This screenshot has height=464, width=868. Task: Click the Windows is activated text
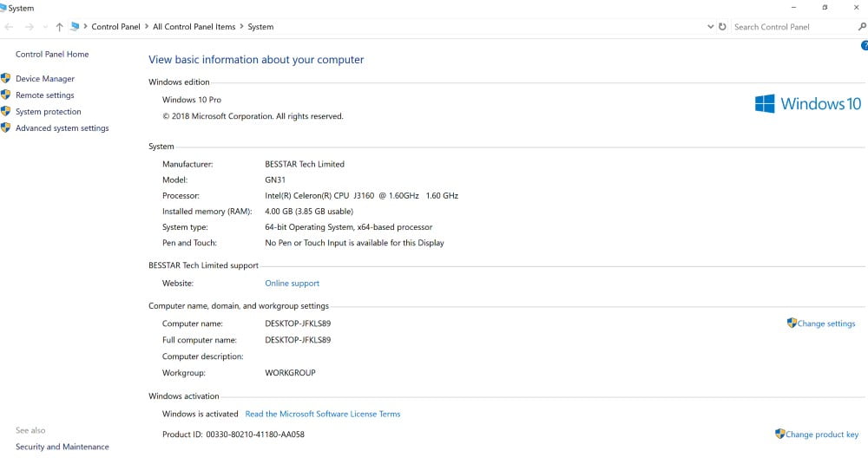[x=200, y=414]
